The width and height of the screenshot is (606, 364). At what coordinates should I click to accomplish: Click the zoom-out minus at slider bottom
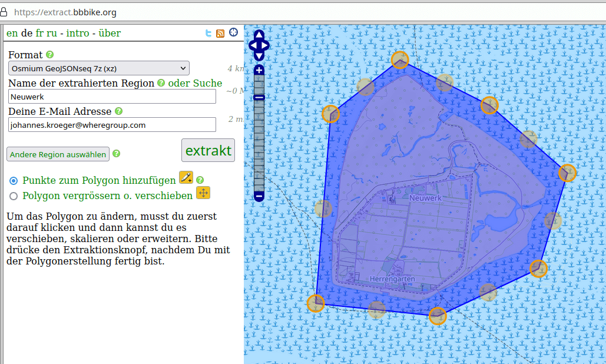pos(259,196)
